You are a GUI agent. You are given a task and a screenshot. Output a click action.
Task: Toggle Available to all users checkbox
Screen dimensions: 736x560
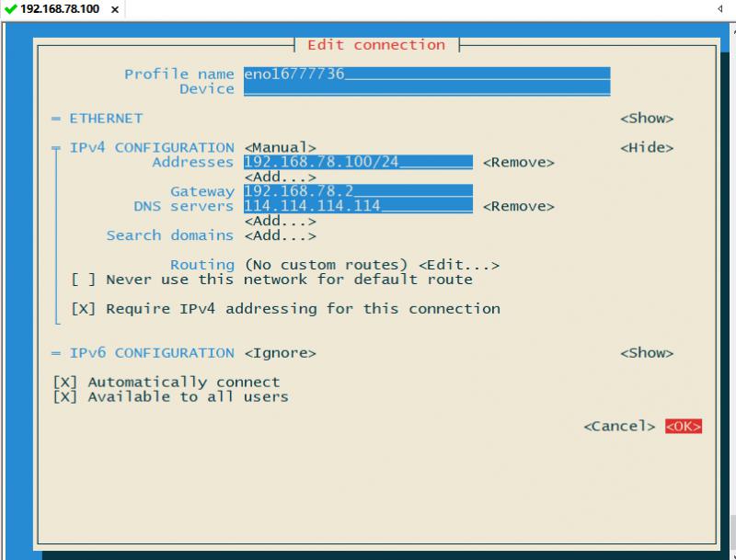click(x=64, y=397)
